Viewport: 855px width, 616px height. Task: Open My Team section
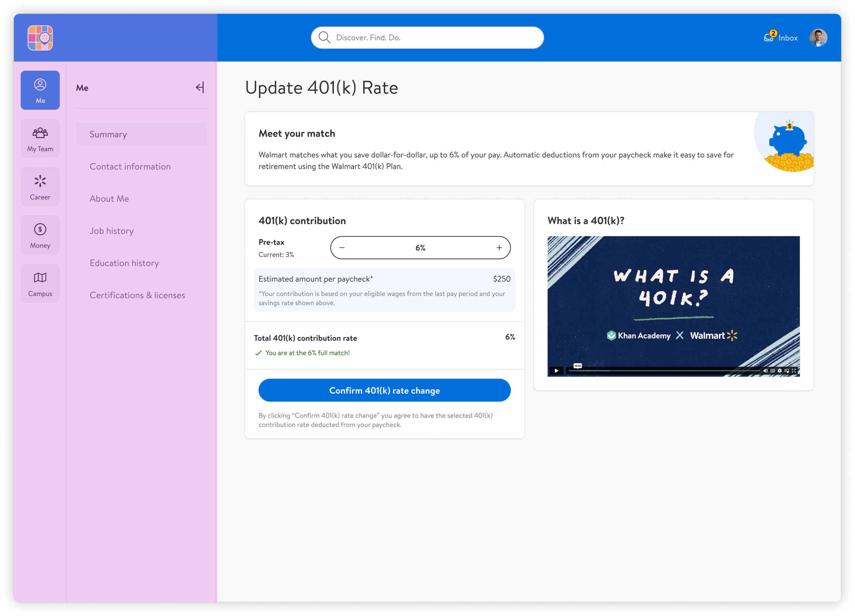(x=40, y=139)
